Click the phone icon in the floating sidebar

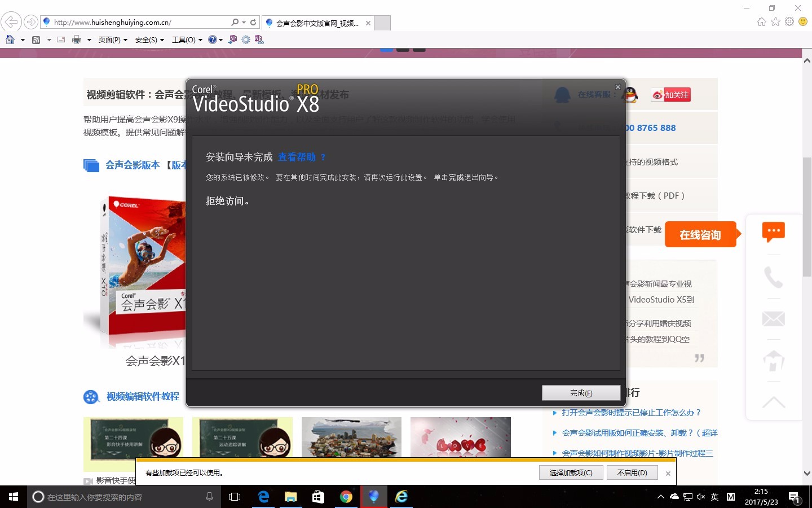point(773,276)
